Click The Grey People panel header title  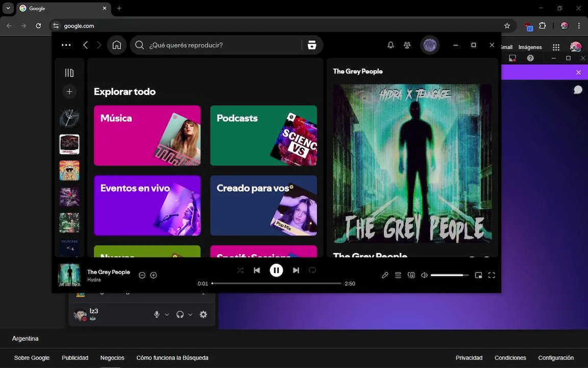358,72
